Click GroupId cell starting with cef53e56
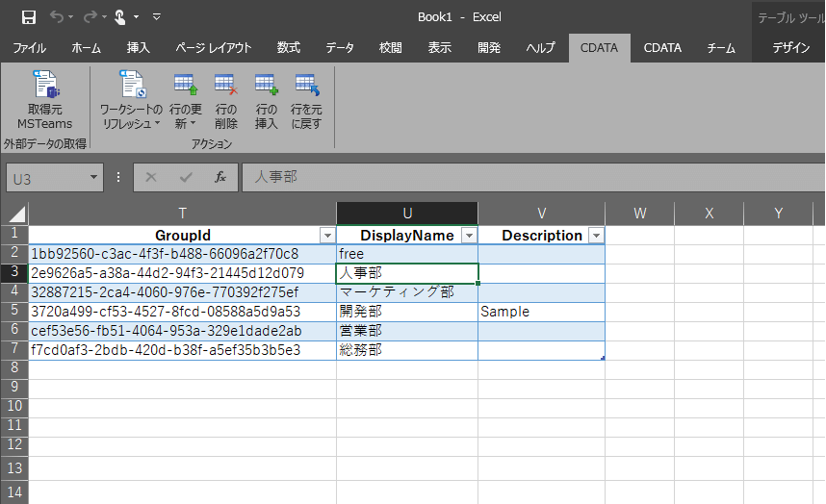Screen dimensions: 826x504 pyautogui.click(x=182, y=331)
